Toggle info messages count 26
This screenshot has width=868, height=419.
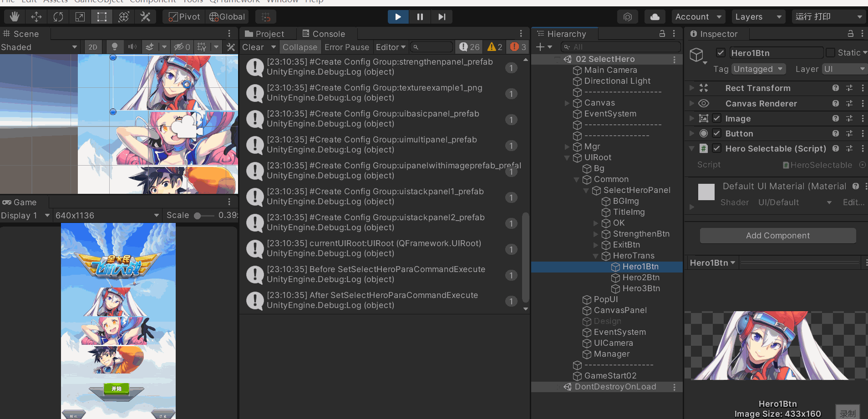tap(469, 47)
